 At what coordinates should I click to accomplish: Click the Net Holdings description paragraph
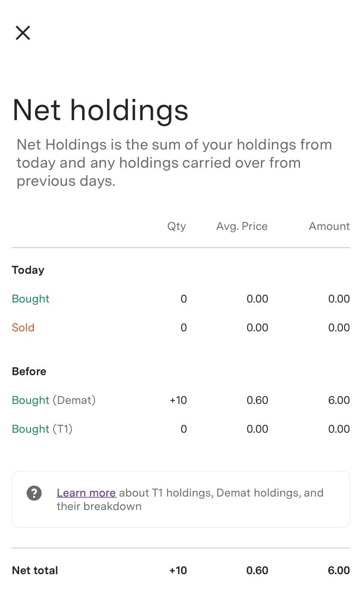click(174, 163)
